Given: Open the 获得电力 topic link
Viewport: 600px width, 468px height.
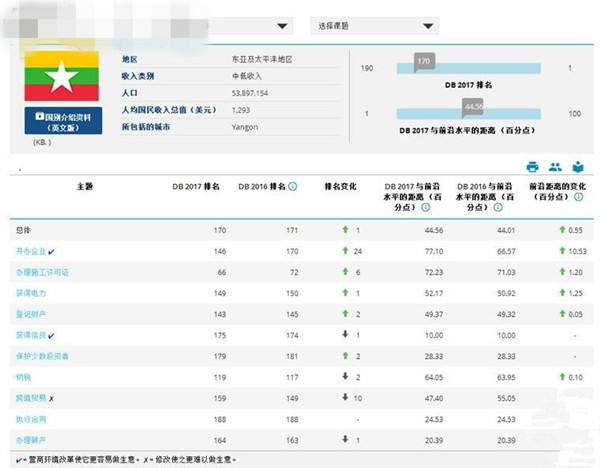Looking at the screenshot, I should coord(30,293).
